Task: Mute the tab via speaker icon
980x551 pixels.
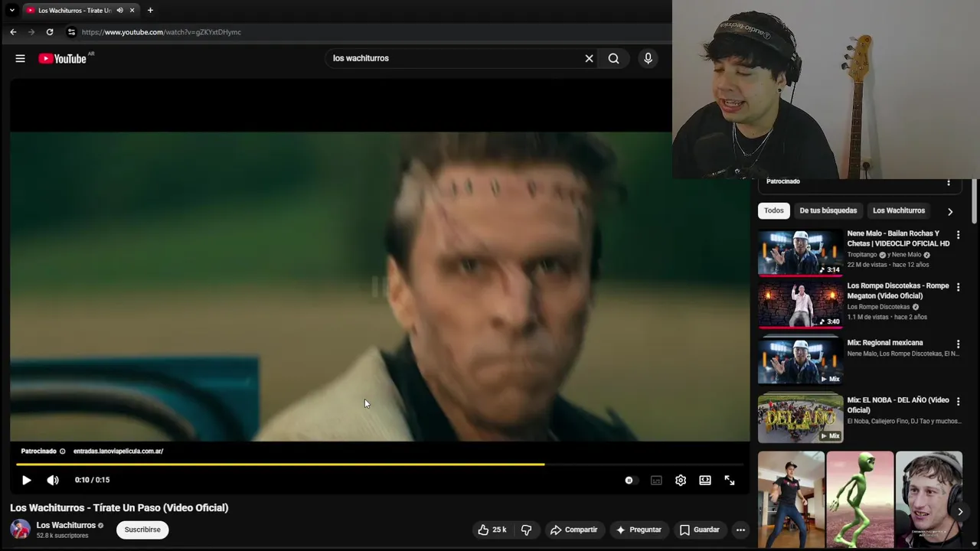Action: [x=119, y=11]
